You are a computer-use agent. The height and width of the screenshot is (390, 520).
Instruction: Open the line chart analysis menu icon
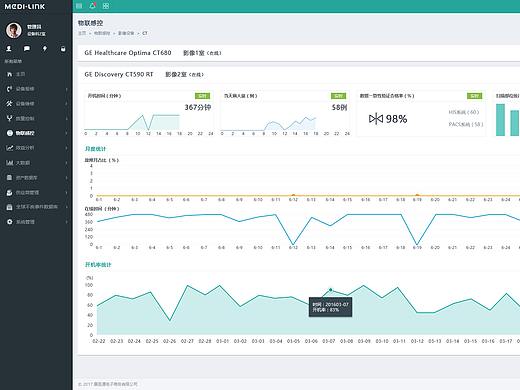tap(9, 148)
